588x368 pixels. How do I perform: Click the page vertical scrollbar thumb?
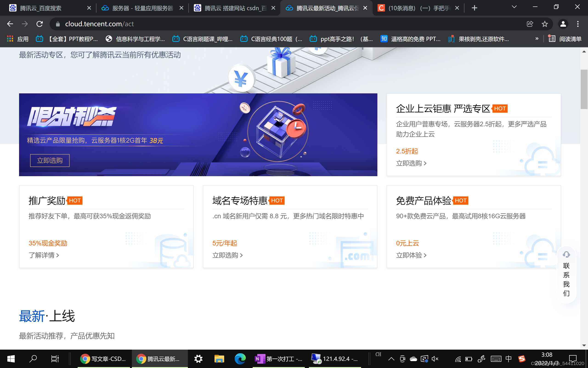[584, 89]
